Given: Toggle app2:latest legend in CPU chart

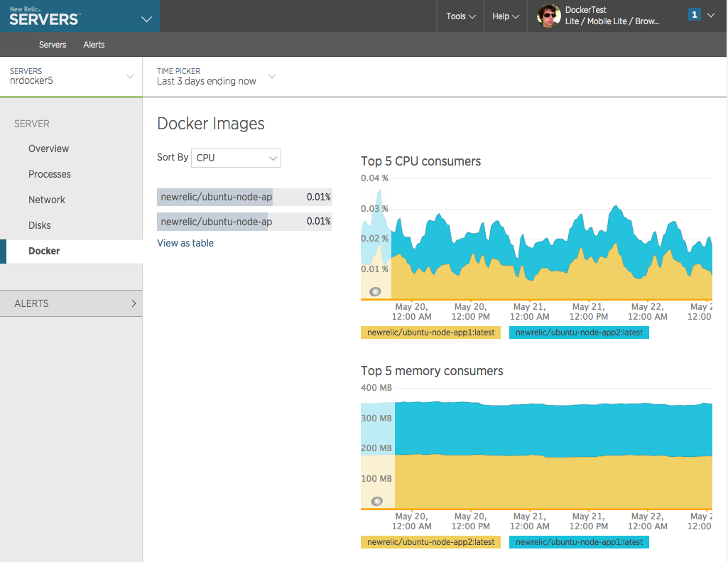Looking at the screenshot, I should coord(579,333).
